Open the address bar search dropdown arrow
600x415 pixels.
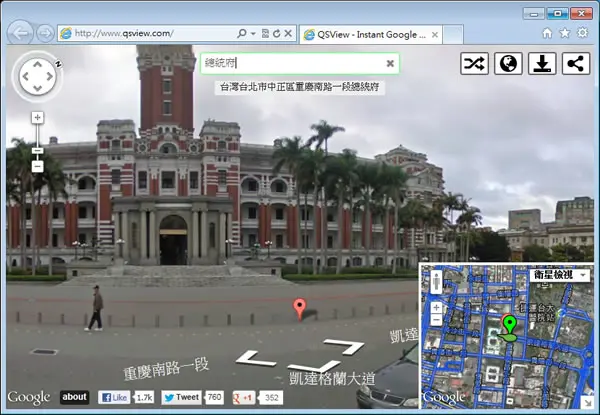pyautogui.click(x=253, y=34)
